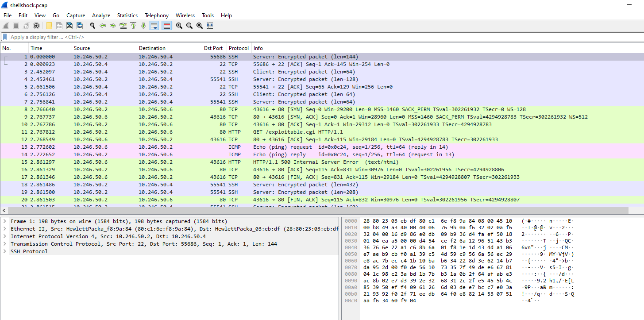Restart the current capture

click(26, 26)
